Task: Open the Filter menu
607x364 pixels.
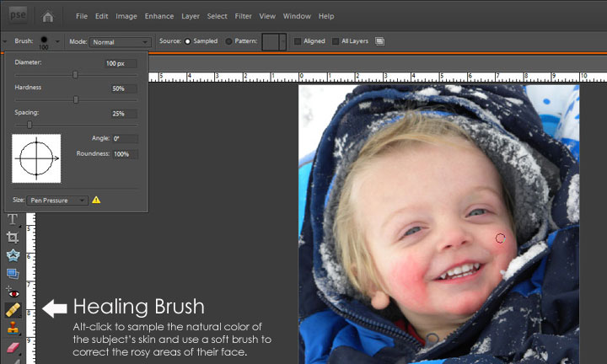Action: click(x=243, y=16)
